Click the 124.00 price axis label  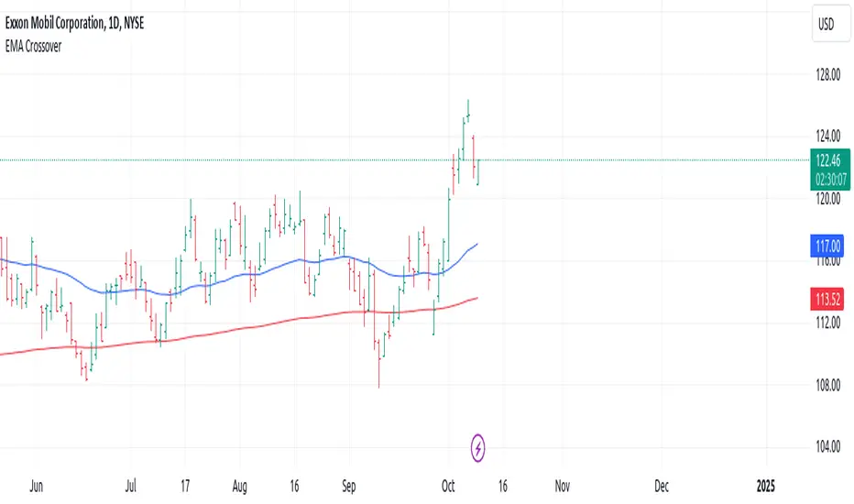click(x=827, y=136)
